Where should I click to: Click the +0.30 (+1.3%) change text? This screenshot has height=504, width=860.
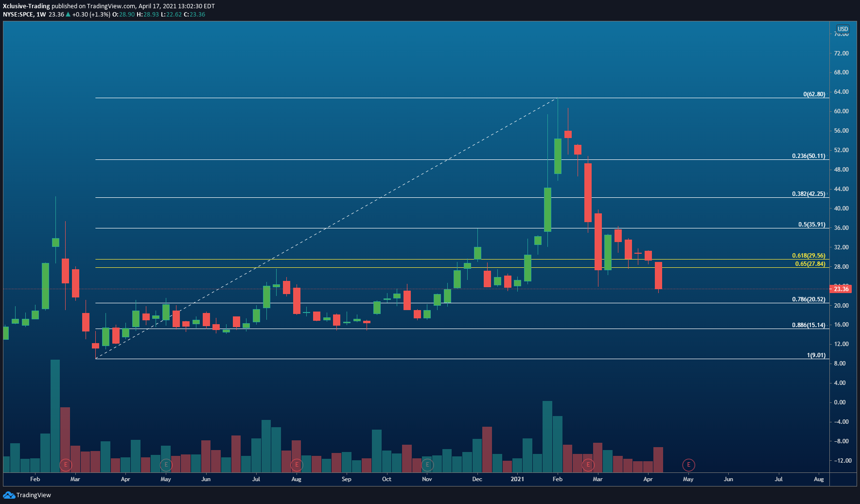tap(91, 15)
